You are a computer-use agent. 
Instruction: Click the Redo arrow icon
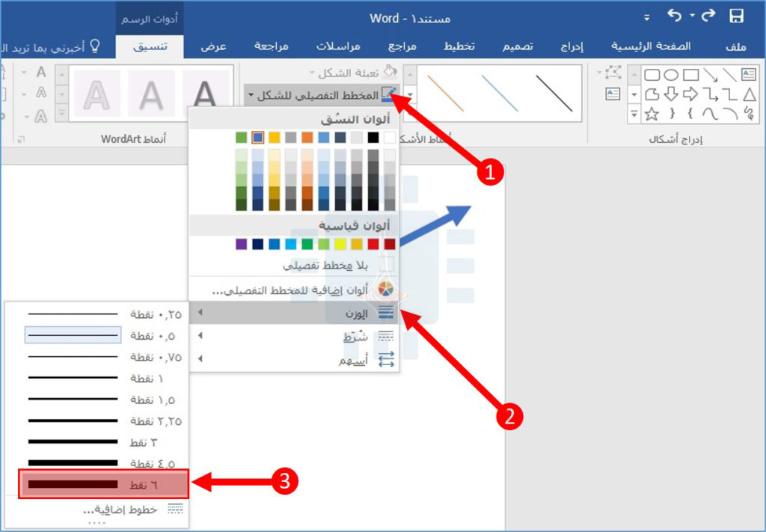pyautogui.click(x=708, y=16)
